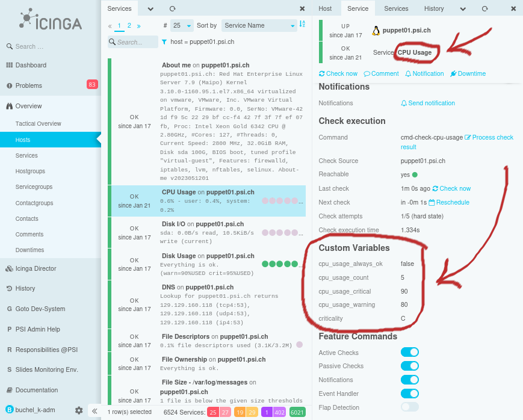
Task: Click the Send notification bell icon
Action: (x=404, y=103)
